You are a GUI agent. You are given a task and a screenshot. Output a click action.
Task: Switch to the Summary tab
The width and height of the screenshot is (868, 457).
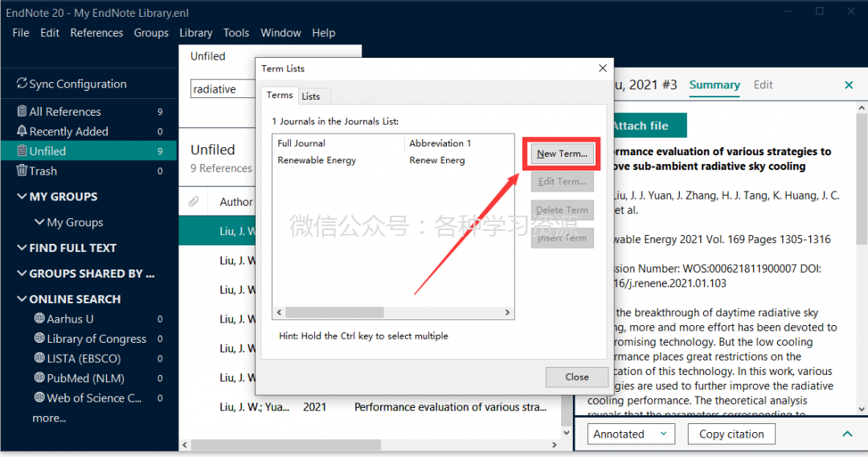(x=714, y=84)
